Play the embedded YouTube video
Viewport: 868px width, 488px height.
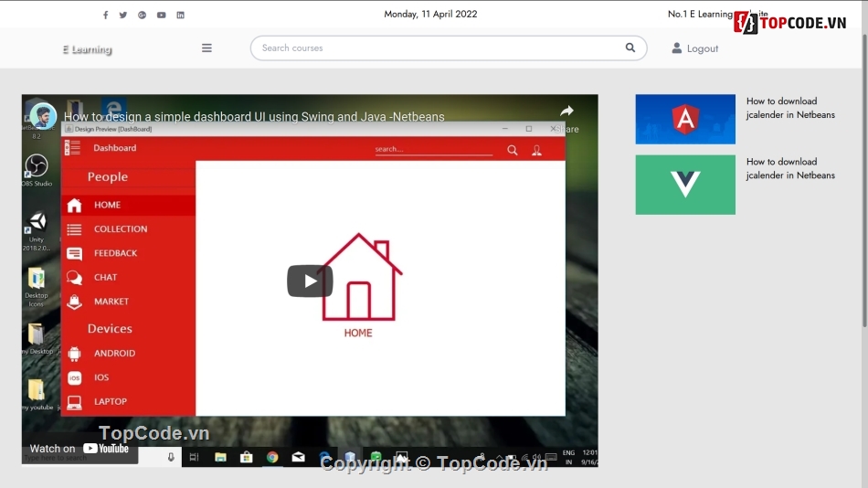click(310, 281)
